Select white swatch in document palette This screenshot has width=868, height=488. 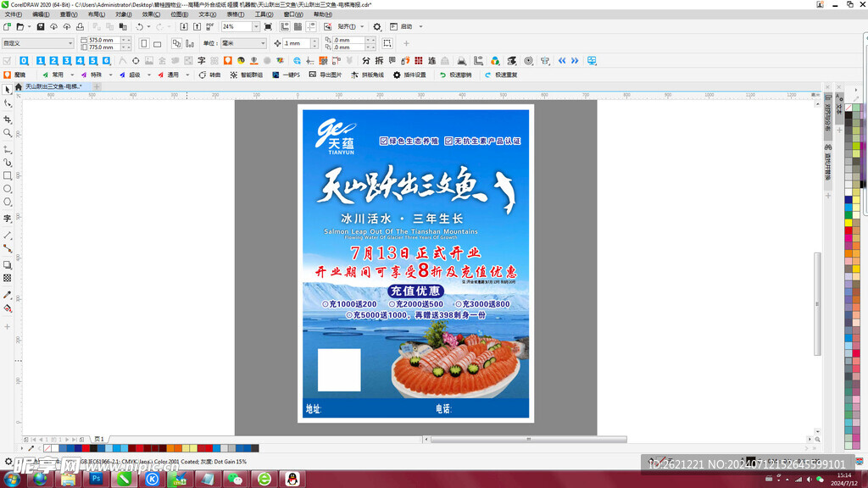coord(55,448)
